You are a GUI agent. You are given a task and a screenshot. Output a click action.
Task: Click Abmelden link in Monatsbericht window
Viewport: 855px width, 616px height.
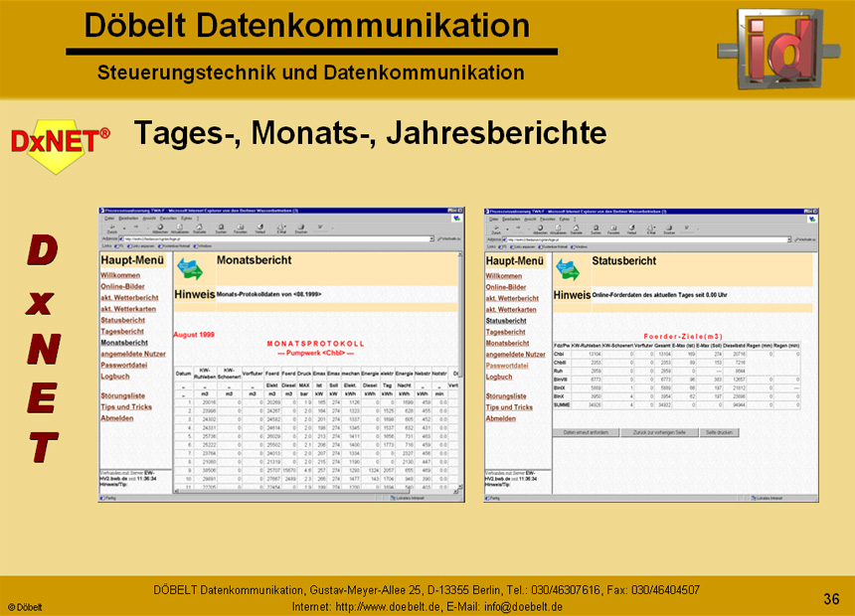tap(116, 418)
